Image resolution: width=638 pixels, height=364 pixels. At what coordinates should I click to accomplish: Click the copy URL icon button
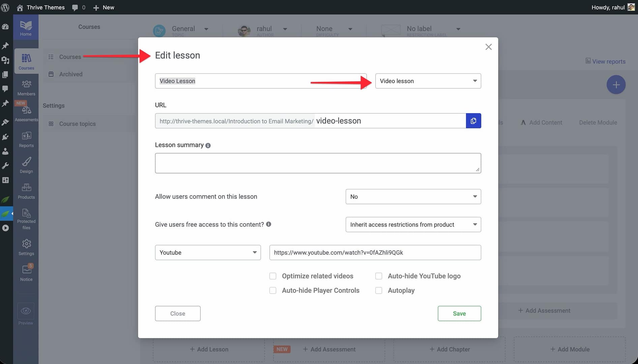tap(473, 121)
